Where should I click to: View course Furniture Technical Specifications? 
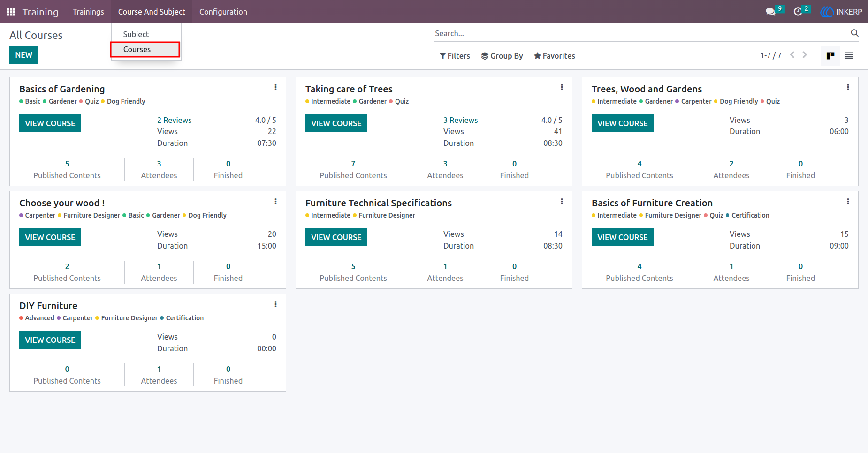(336, 237)
